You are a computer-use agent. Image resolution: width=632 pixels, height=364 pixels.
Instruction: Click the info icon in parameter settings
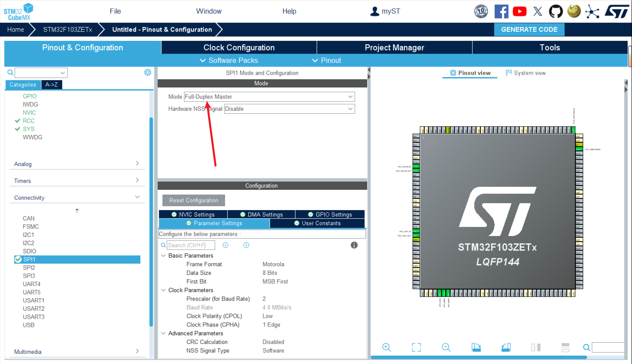coord(354,245)
